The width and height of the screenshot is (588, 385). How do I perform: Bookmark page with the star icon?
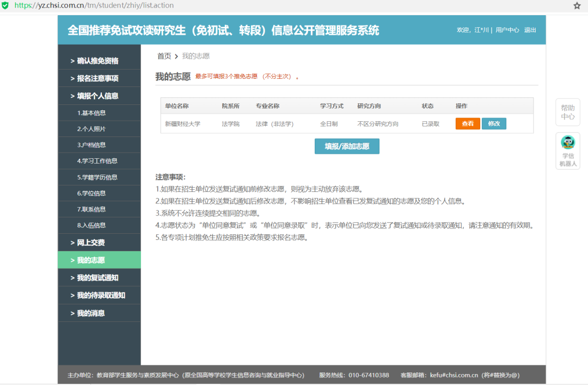tap(577, 5)
